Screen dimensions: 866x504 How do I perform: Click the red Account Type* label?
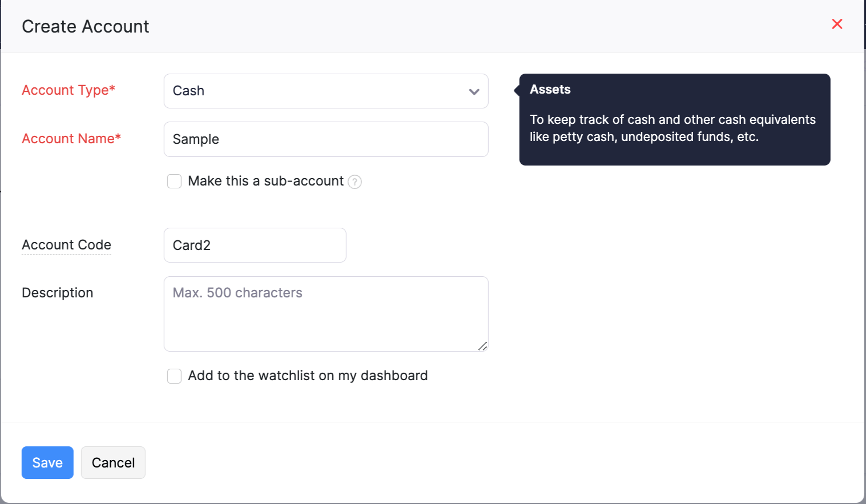point(69,90)
